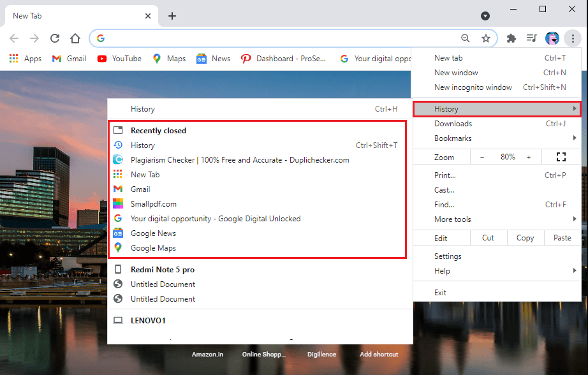Increase zoom with the plus button
This screenshot has width=588, height=375.
point(529,157)
